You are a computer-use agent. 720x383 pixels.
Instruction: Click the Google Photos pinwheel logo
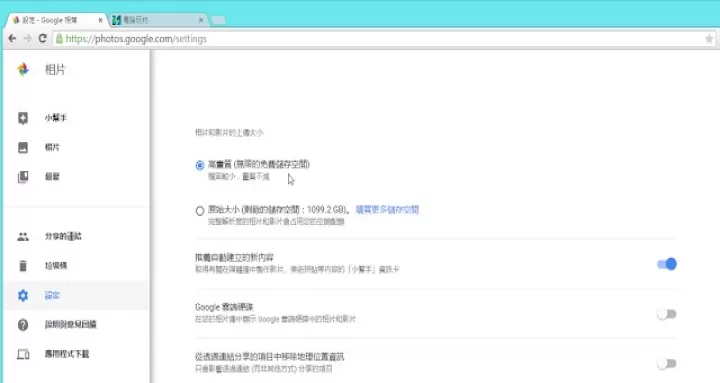pos(22,69)
